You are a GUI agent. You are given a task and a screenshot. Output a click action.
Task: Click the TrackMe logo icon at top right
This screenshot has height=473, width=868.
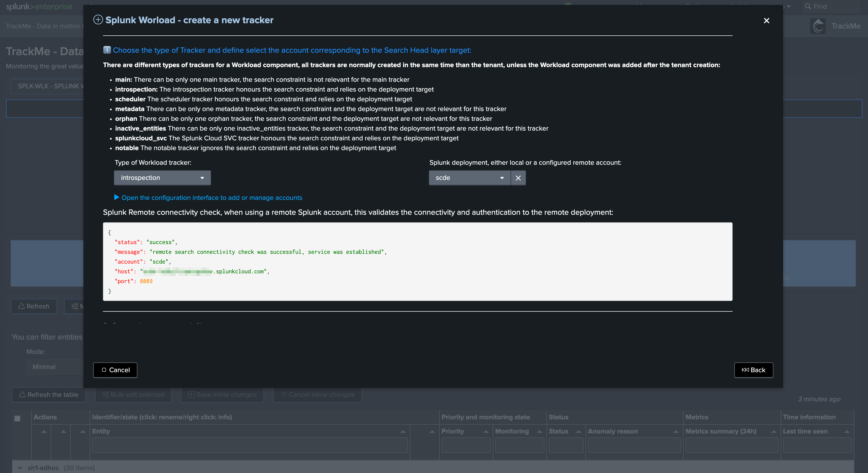[x=818, y=26]
